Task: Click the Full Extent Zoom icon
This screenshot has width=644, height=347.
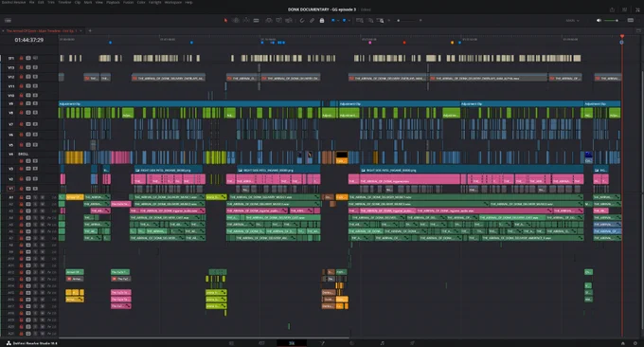Action: (x=360, y=20)
